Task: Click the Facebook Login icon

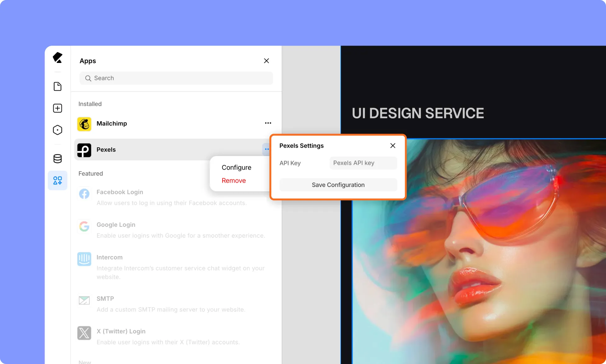Action: 84,194
